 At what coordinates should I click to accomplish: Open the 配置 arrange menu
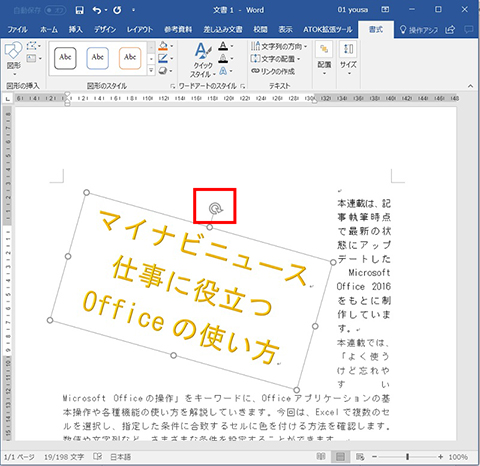coord(324,59)
